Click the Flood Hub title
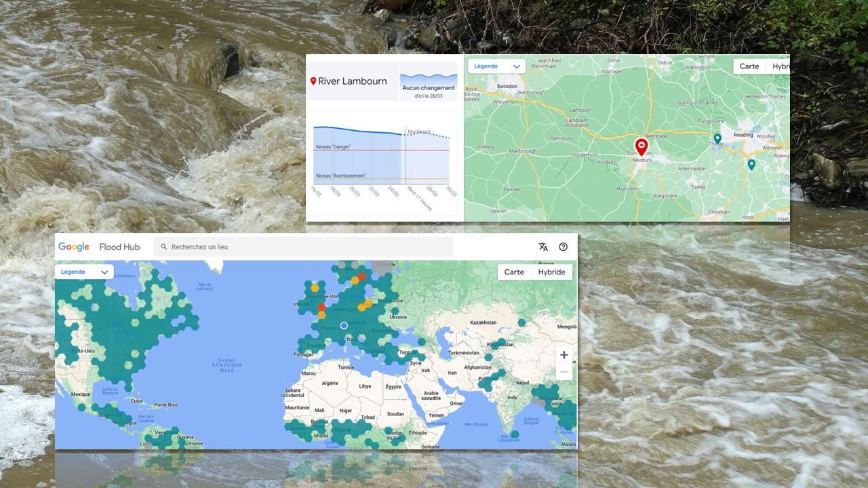Image resolution: width=868 pixels, height=488 pixels. tap(119, 247)
